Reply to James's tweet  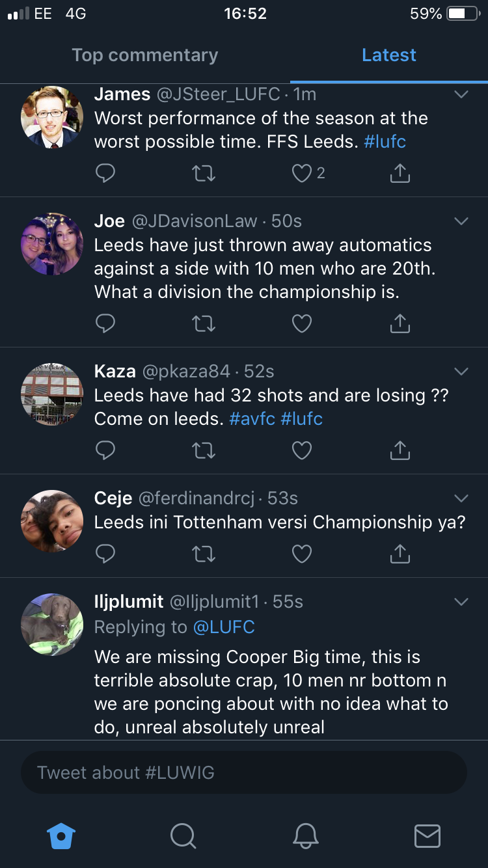105,173
